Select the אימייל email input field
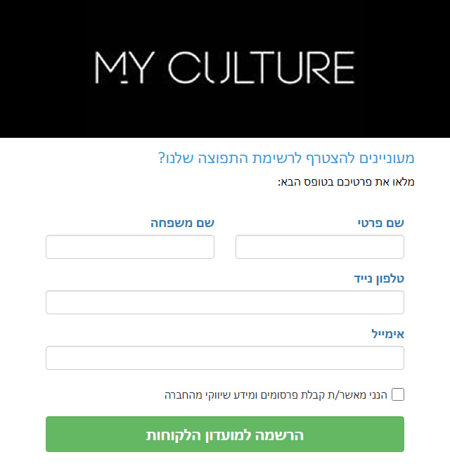Image resolution: width=450 pixels, height=476 pixels. [225, 358]
